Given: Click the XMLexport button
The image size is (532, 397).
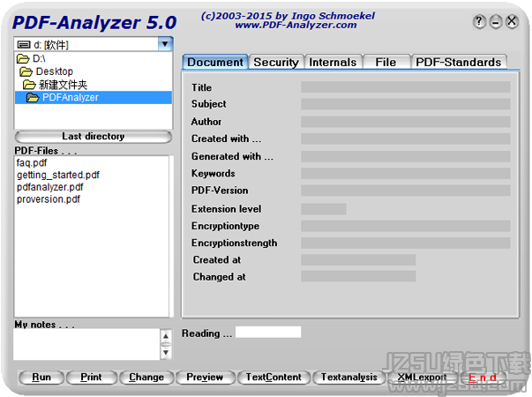Looking at the screenshot, I should click(422, 378).
